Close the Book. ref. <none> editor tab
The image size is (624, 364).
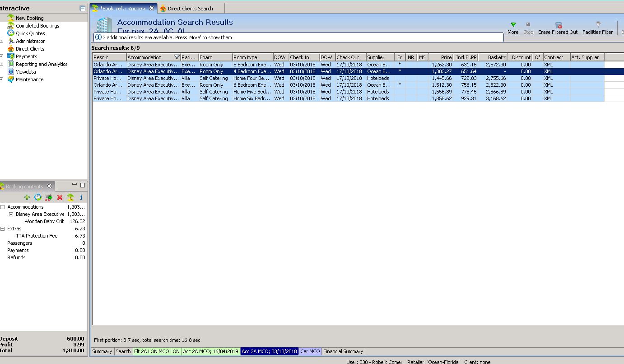click(151, 8)
